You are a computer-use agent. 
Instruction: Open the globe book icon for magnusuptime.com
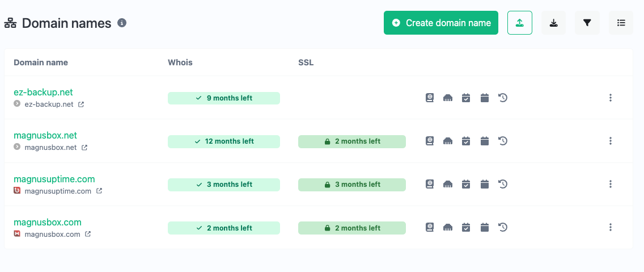coord(429,184)
